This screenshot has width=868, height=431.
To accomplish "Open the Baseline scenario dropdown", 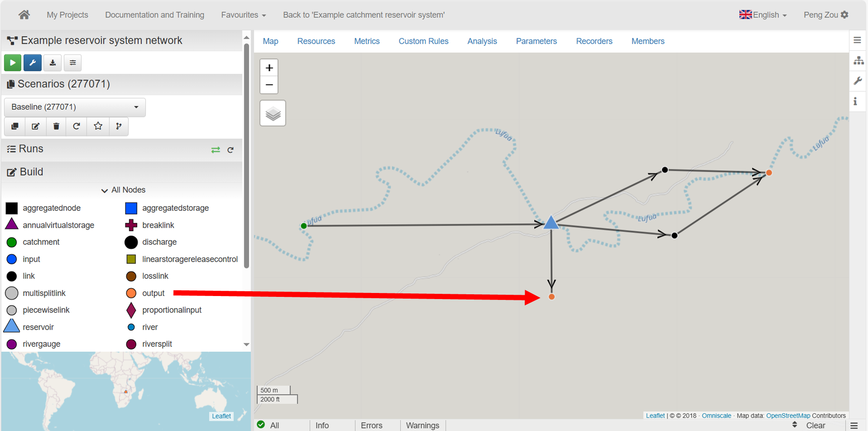I will [x=75, y=107].
